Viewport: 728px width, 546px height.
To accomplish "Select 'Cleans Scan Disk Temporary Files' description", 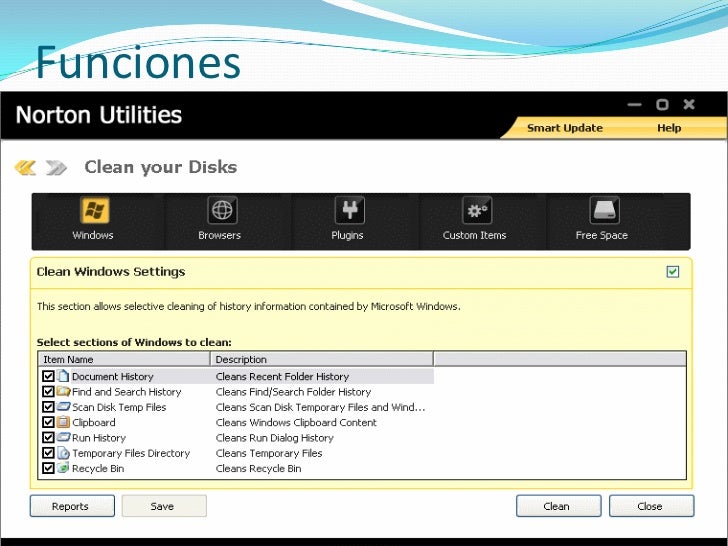I will 320,407.
